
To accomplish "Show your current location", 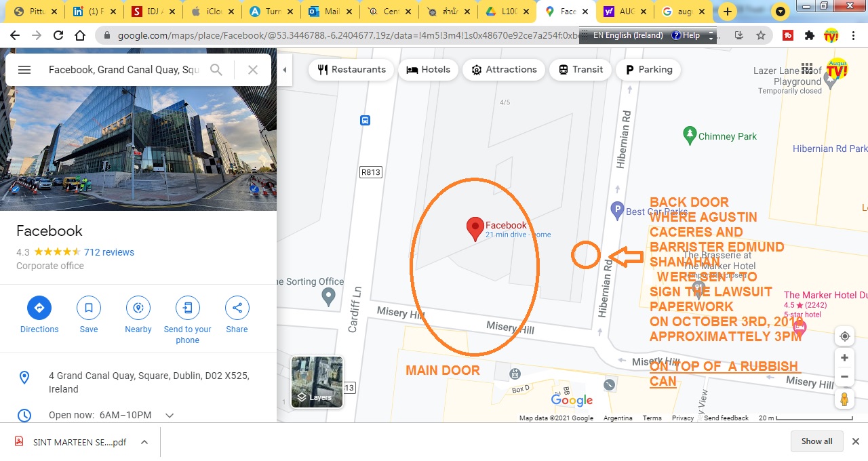I will tap(844, 336).
